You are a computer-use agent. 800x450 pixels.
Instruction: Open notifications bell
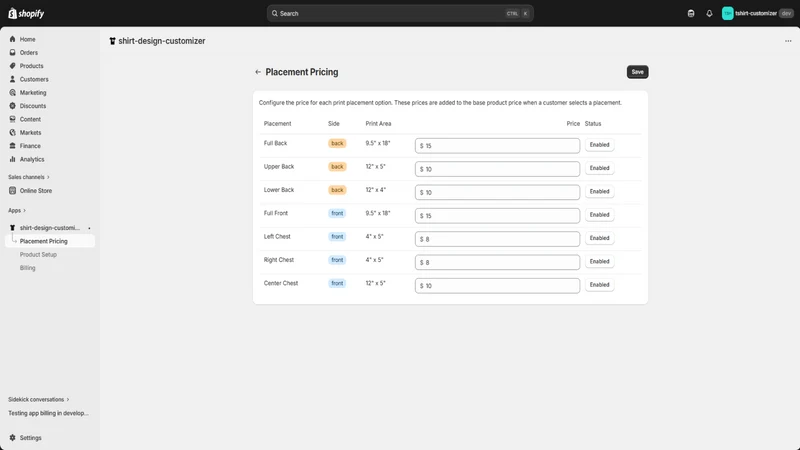709,13
